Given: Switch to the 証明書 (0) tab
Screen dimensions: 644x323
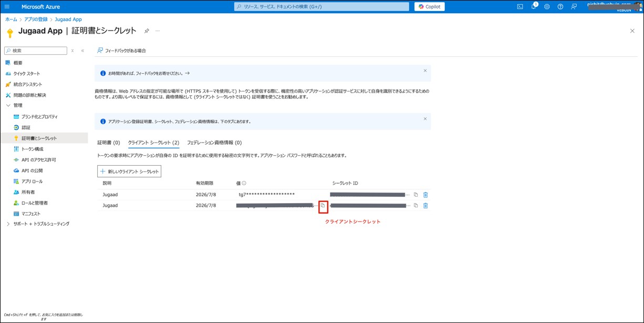Looking at the screenshot, I should pos(109,143).
